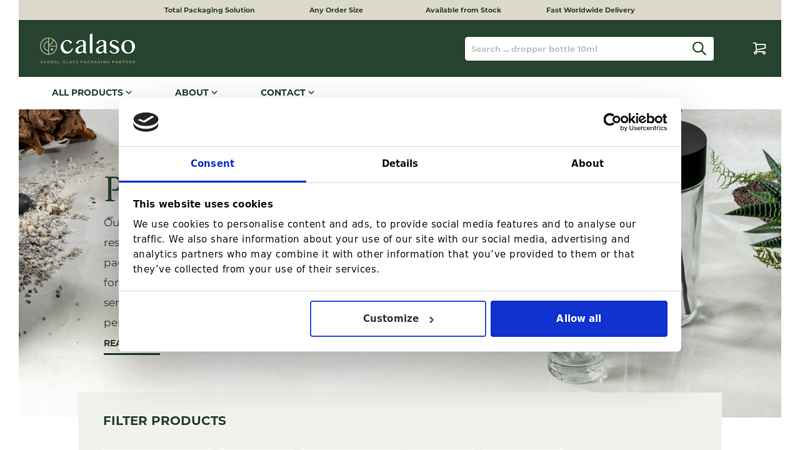The height and width of the screenshot is (450, 800).
Task: Click the Total Packaging Solution text
Action: coord(209,10)
